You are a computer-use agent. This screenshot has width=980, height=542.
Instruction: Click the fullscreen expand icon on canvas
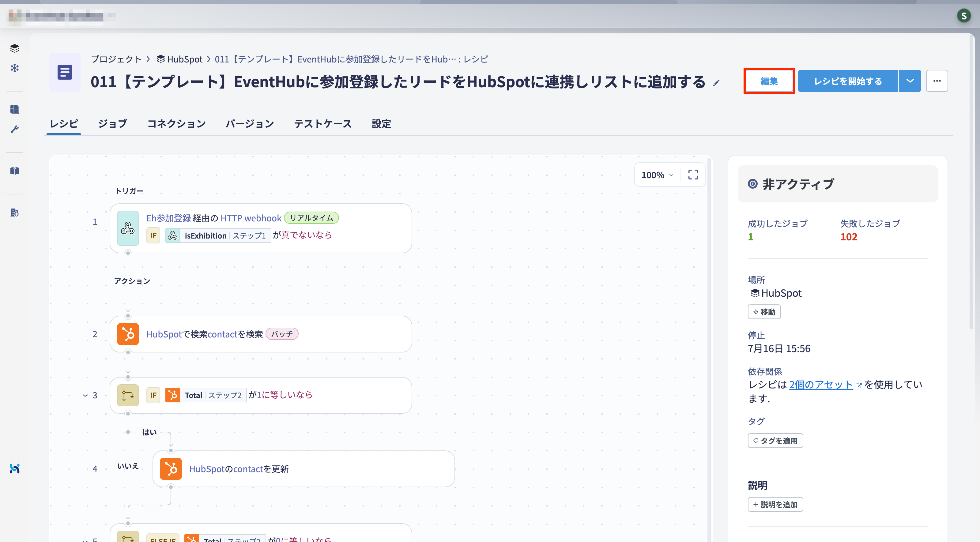[693, 175]
